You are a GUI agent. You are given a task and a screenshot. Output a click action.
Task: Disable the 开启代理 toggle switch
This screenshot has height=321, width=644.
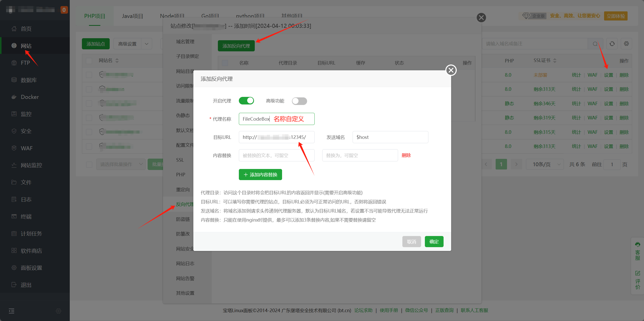[x=246, y=101]
